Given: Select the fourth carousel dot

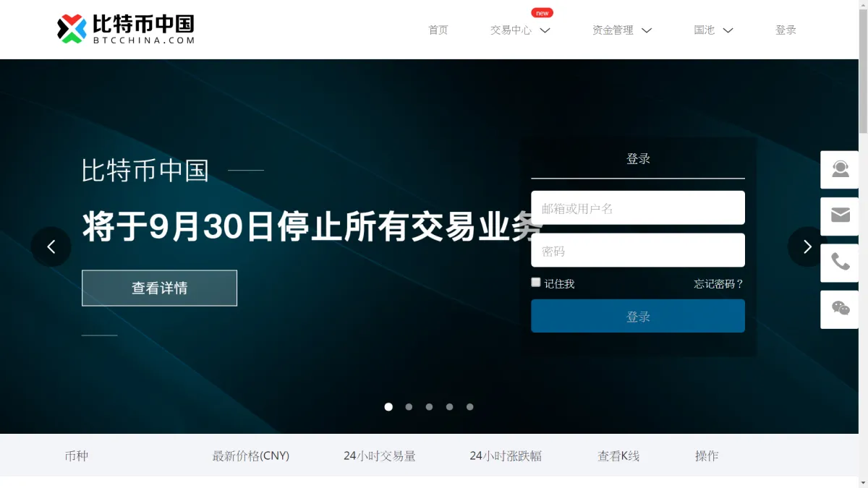Looking at the screenshot, I should click(x=449, y=407).
